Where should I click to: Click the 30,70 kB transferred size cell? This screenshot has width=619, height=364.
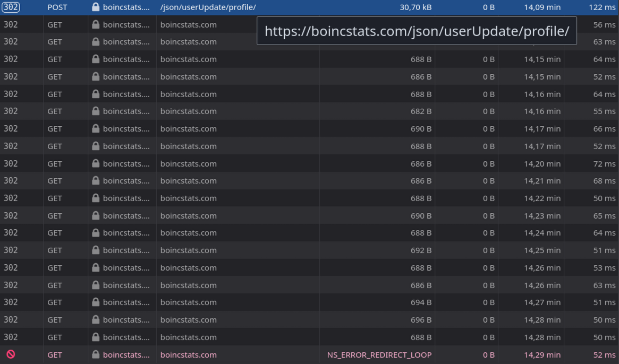(416, 7)
